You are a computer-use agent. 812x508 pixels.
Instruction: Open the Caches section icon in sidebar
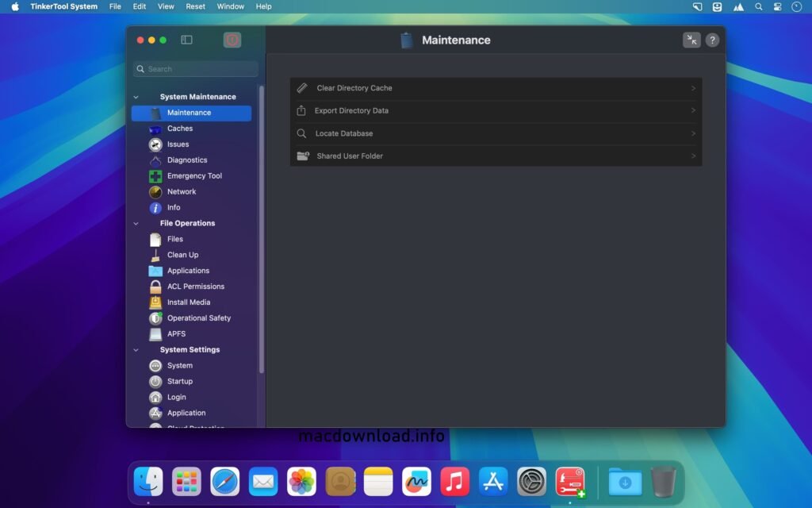(x=157, y=128)
